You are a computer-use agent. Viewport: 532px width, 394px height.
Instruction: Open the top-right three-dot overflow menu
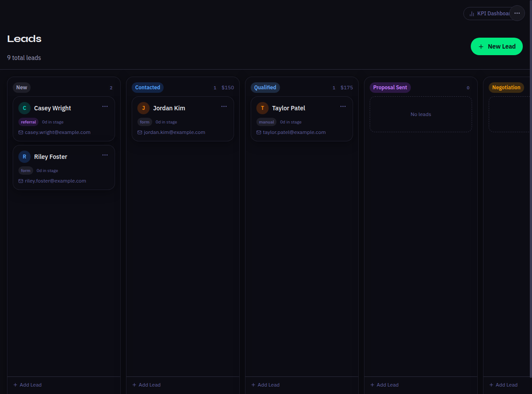pyautogui.click(x=517, y=13)
